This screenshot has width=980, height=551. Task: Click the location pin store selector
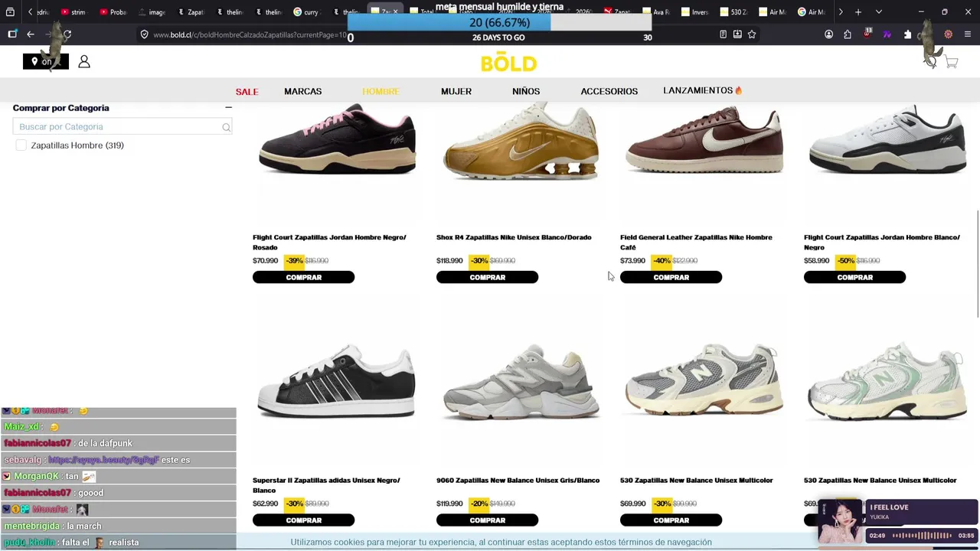point(45,62)
